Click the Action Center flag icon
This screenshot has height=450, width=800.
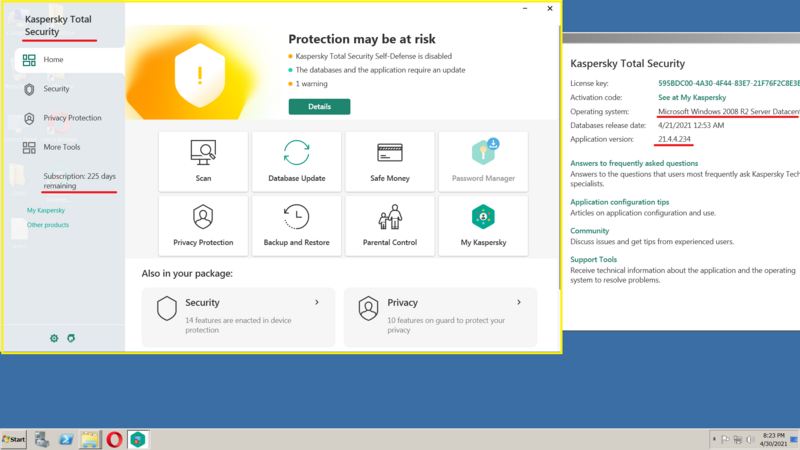[x=725, y=439]
